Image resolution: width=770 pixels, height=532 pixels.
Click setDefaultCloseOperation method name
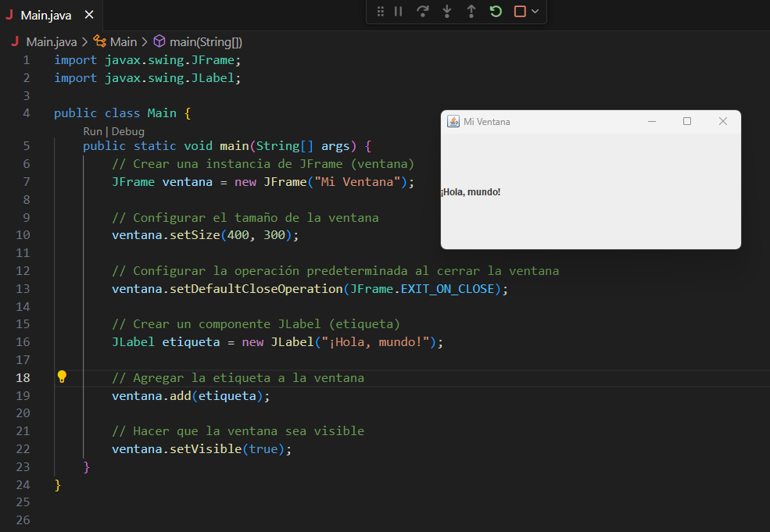tap(256, 288)
